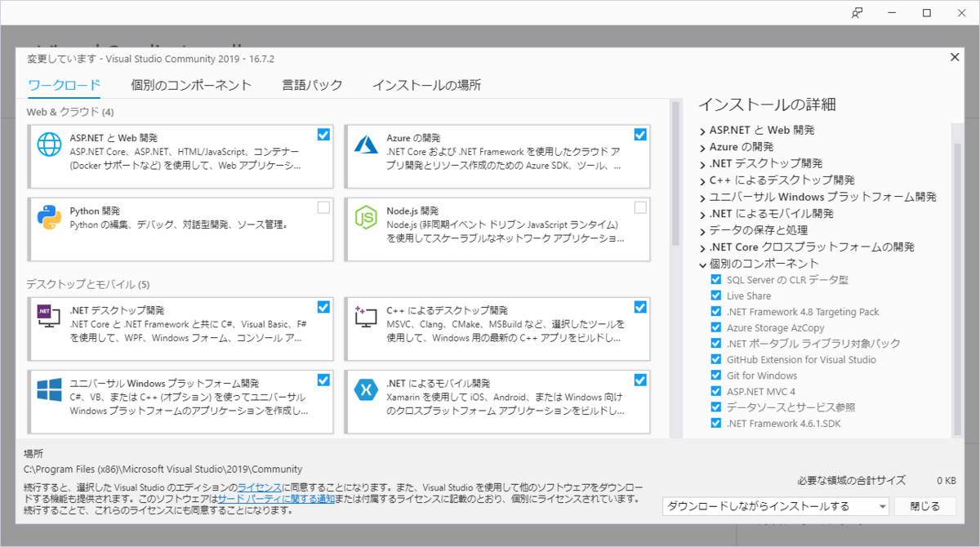Expand .NET デスクトップ開発 install details
Screen dimensions: 980x547
tap(702, 164)
